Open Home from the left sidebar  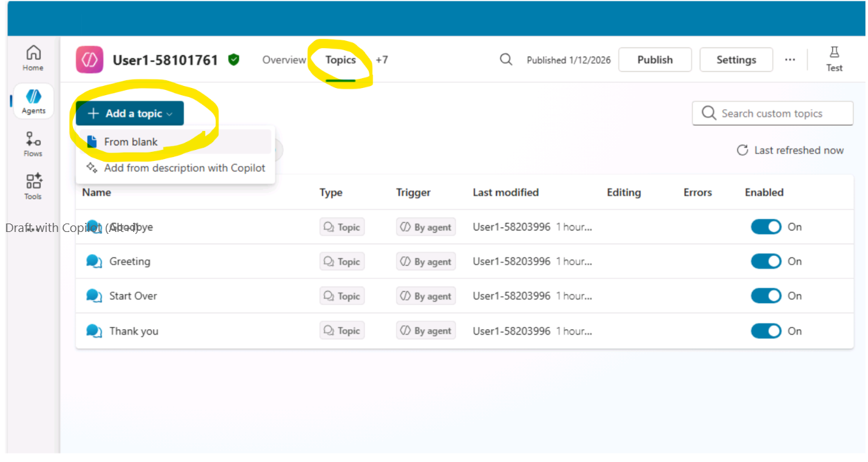point(33,58)
